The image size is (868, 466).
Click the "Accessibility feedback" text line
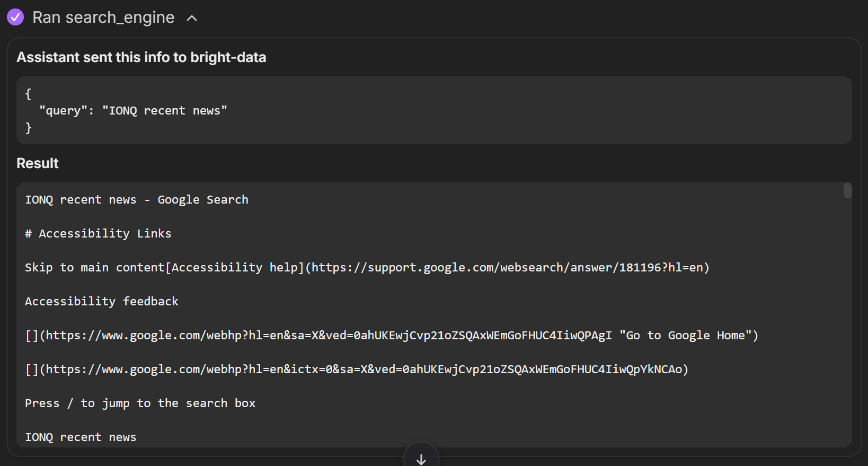click(102, 302)
